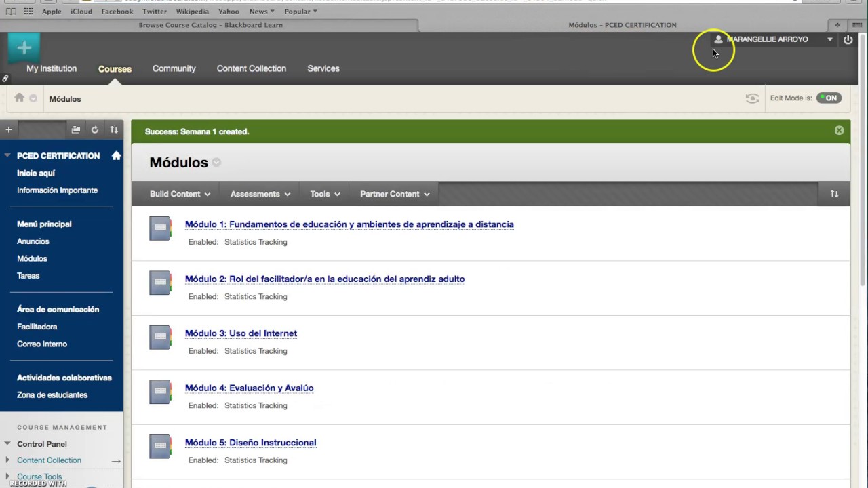Open course menu folder view icon
868x488 pixels.
[76, 129]
